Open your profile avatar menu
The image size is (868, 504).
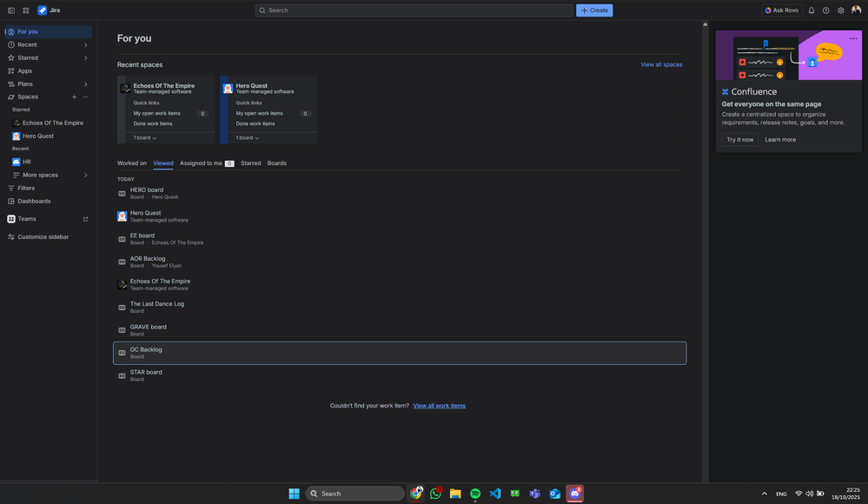(855, 10)
